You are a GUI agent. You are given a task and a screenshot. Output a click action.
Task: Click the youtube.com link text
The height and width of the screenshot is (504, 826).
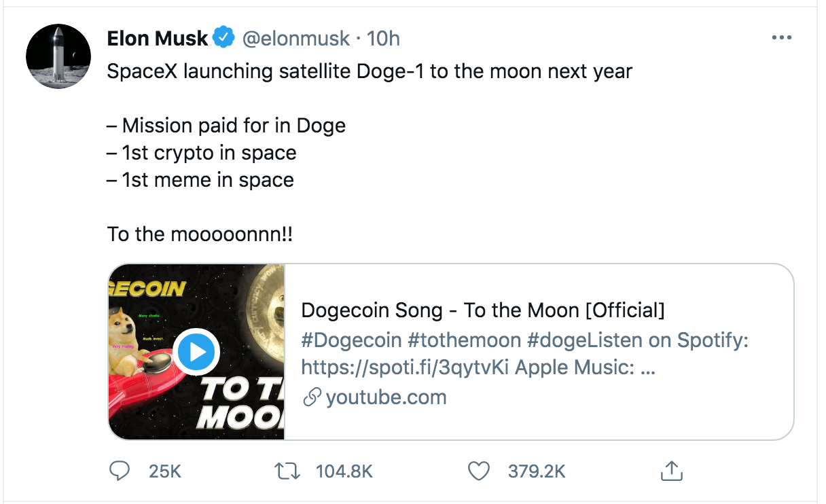(x=386, y=397)
